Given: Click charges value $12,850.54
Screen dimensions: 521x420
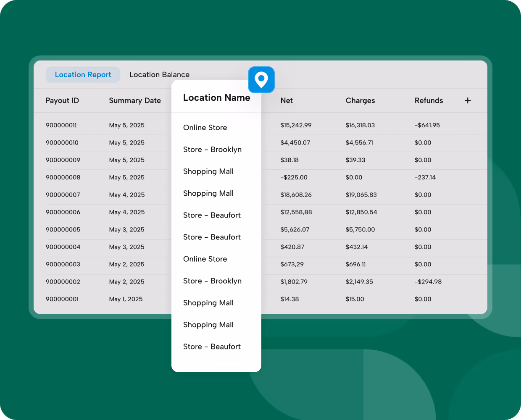Looking at the screenshot, I should 361,212.
